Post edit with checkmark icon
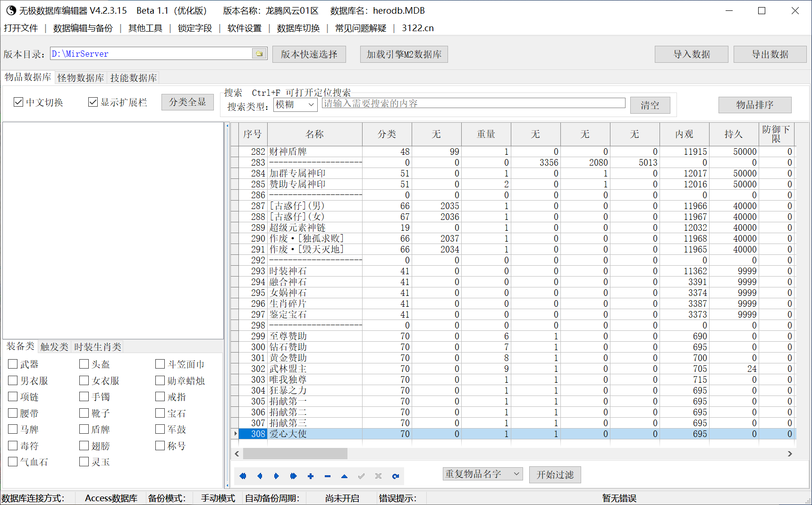Image resolution: width=812 pixels, height=505 pixels. pos(362,476)
